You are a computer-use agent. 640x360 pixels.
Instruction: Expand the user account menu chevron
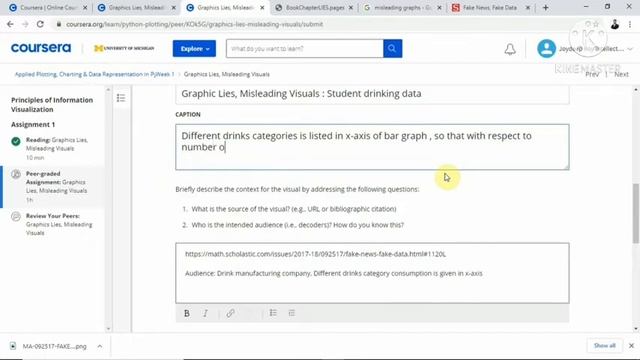click(630, 49)
